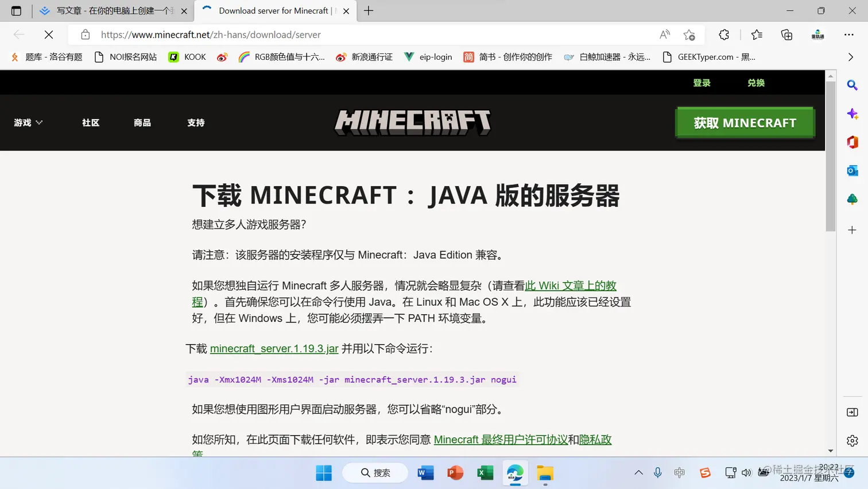Open the tab actions menu icon
The image size is (868, 489).
[x=16, y=11]
